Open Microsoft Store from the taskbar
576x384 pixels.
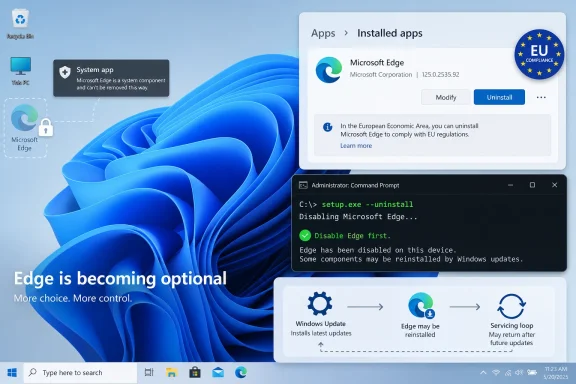[x=195, y=373]
